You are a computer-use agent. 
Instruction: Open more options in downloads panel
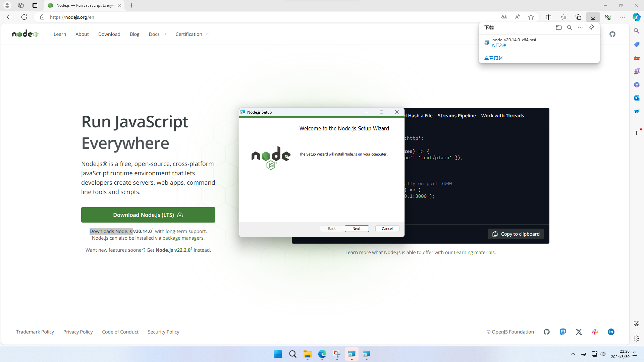click(x=580, y=27)
